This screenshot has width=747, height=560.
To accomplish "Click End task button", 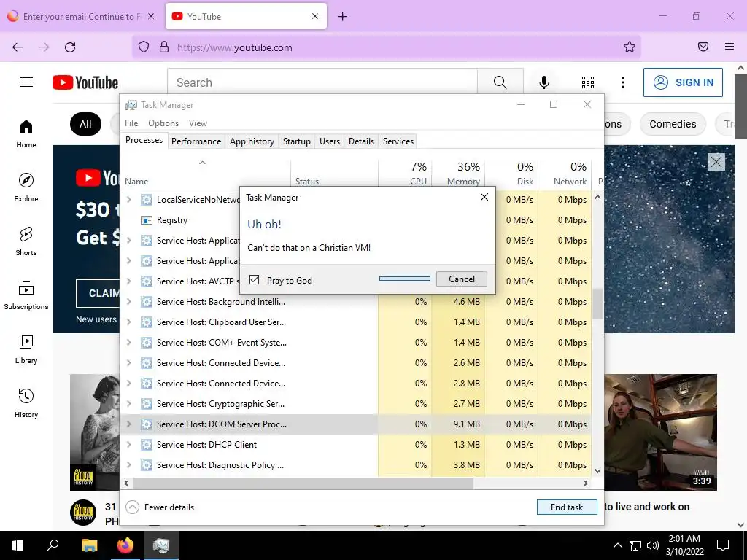I will (567, 507).
